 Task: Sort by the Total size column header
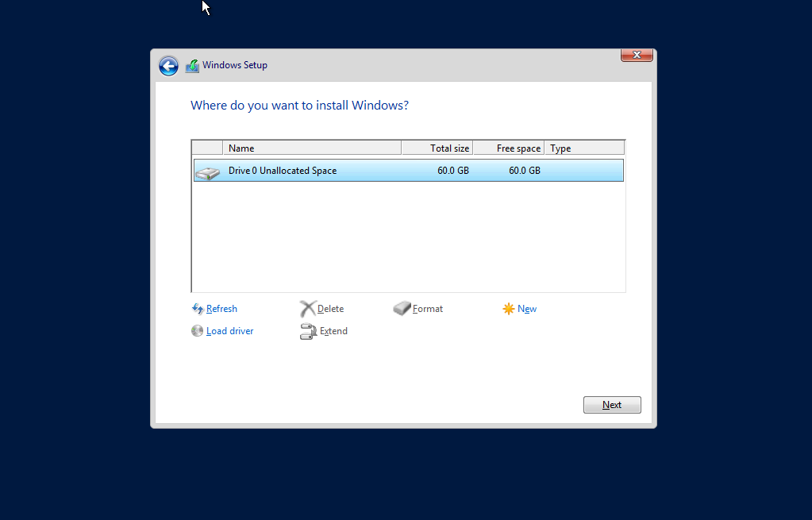point(437,148)
